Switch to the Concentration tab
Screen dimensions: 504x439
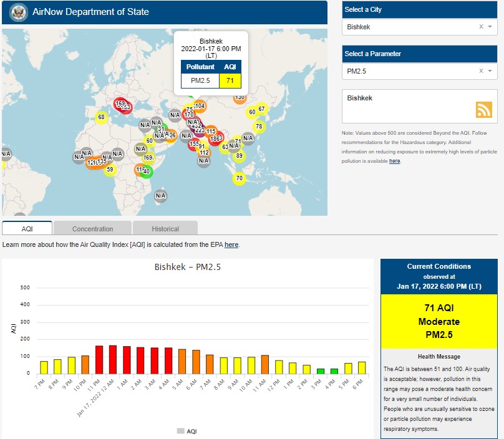[92, 229]
